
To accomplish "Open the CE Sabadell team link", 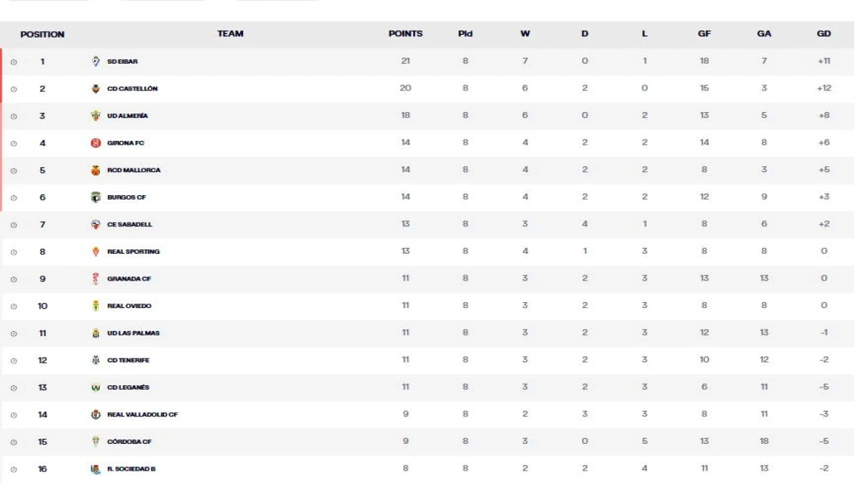I will coord(129,224).
